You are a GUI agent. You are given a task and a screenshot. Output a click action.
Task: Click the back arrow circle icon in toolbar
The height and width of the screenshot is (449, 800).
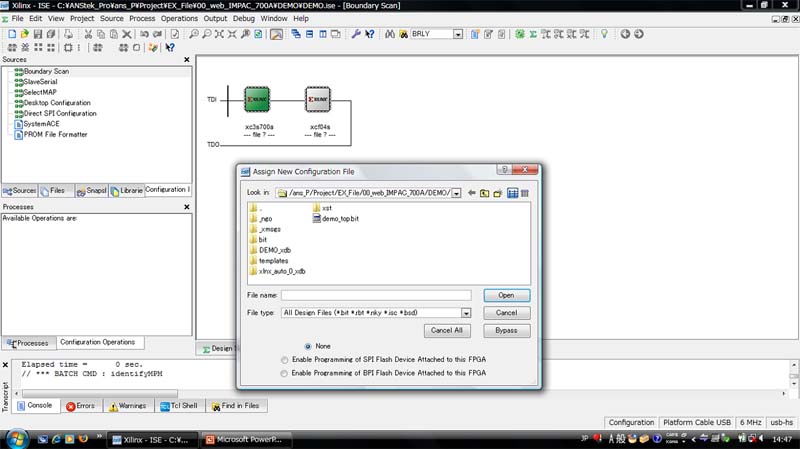(x=625, y=34)
